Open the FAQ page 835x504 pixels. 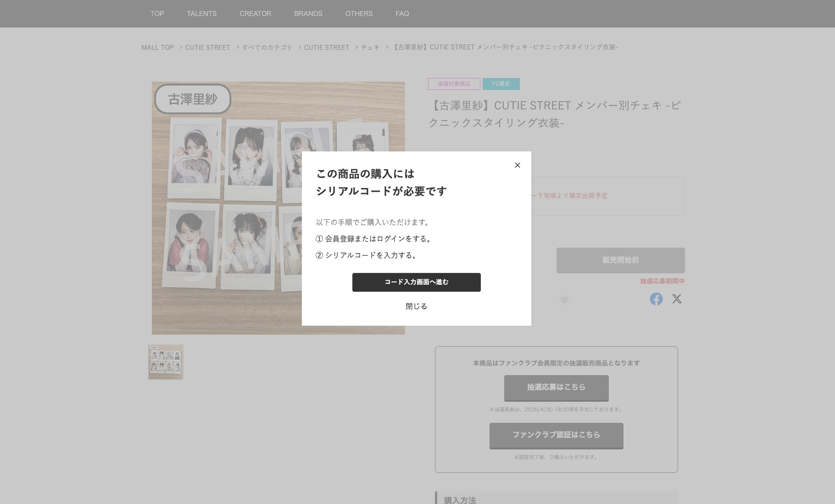tap(402, 14)
